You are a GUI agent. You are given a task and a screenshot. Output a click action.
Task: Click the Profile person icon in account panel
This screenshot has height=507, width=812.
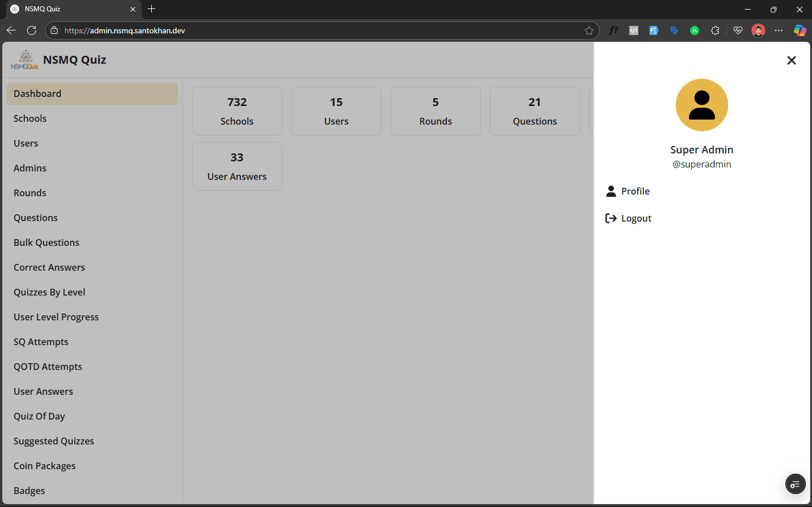[x=611, y=191]
